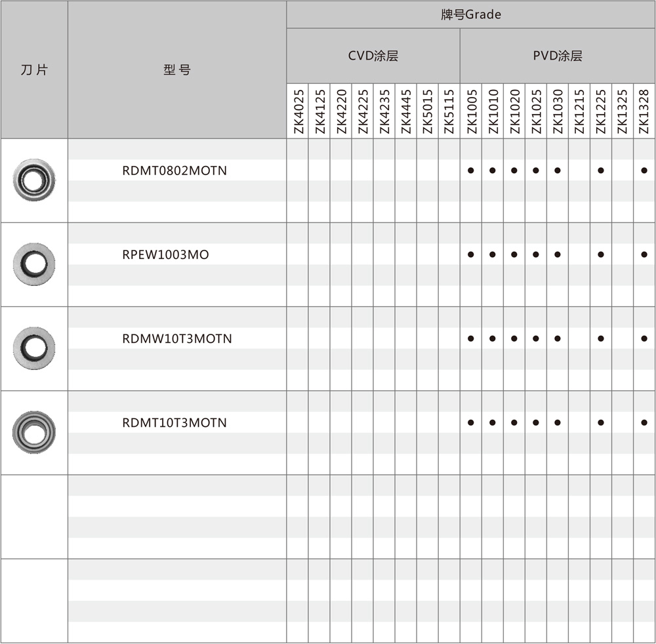Click the CVD涂层 column group header
This screenshot has height=644, width=656.
point(373,56)
